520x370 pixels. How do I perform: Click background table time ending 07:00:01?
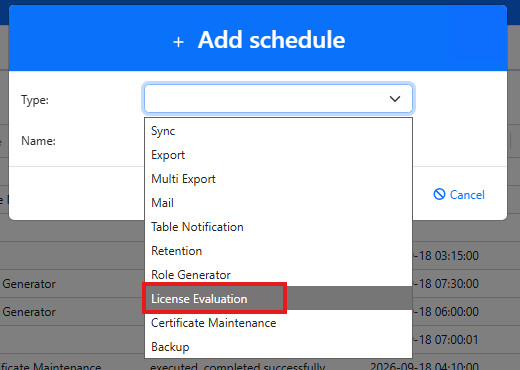tap(446, 340)
